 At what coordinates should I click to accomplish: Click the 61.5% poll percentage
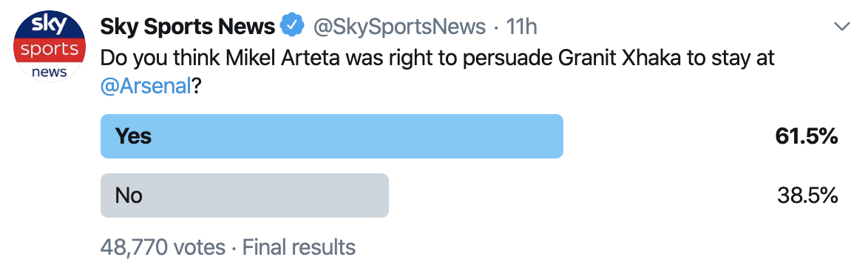point(806,136)
